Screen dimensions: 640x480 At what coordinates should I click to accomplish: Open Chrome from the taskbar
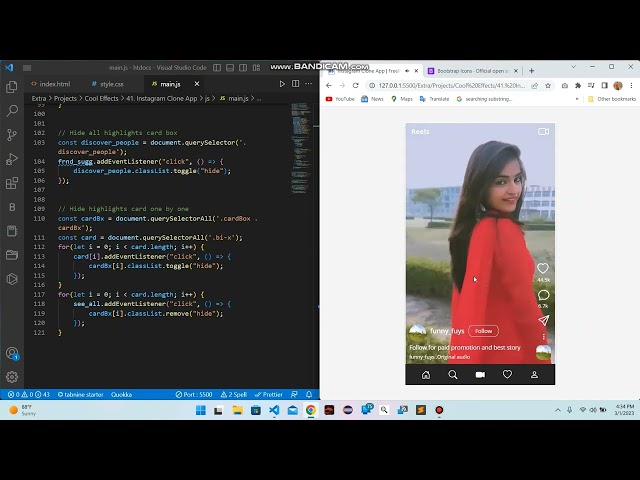click(x=311, y=410)
